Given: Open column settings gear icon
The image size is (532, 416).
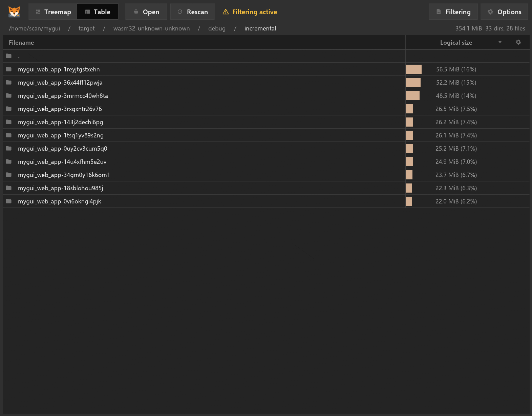Looking at the screenshot, I should coord(518,42).
